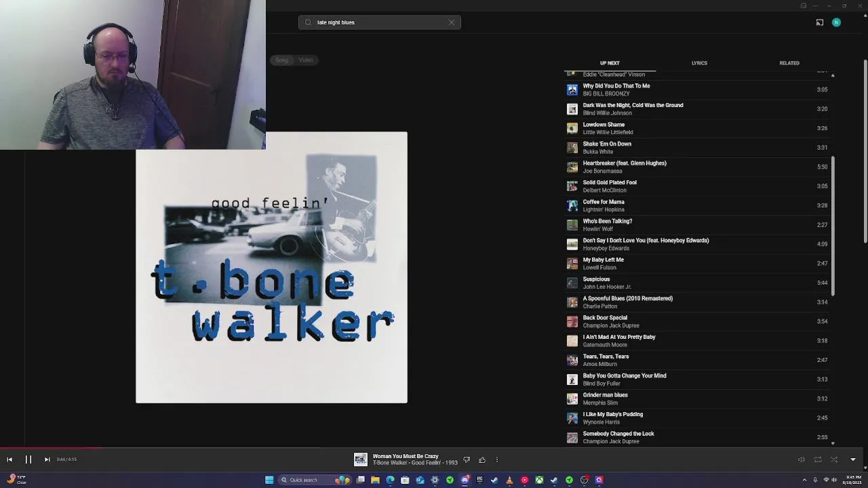Open the LYRICS tab
The width and height of the screenshot is (868, 488).
699,63
